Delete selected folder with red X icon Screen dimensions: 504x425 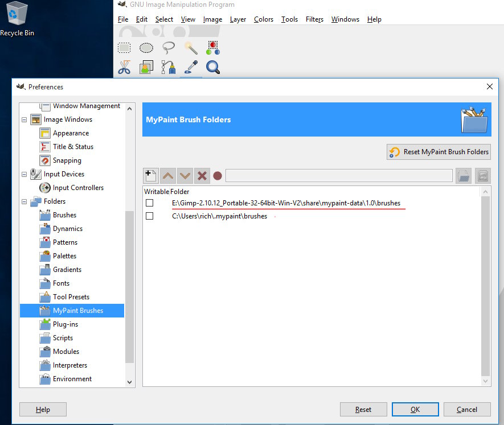202,176
